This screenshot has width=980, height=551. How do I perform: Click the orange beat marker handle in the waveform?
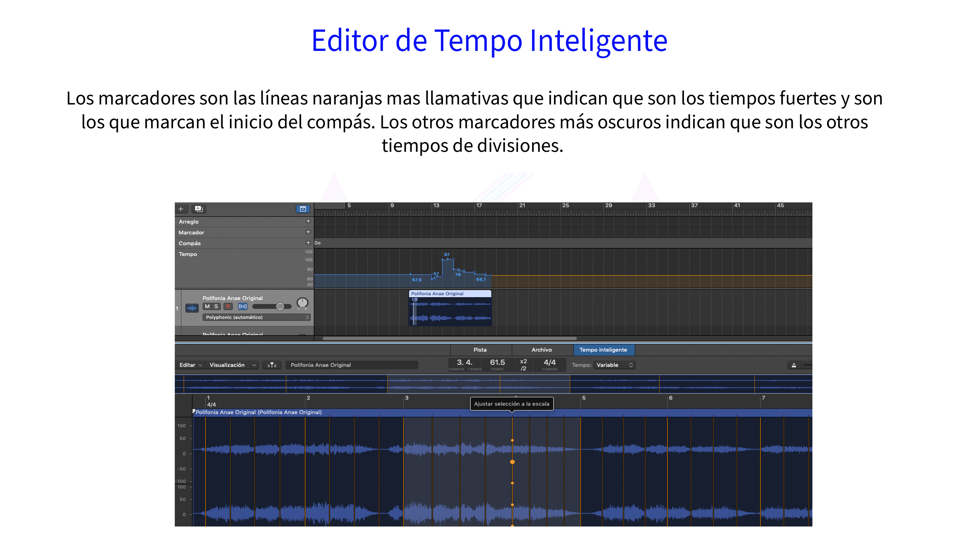pyautogui.click(x=513, y=462)
